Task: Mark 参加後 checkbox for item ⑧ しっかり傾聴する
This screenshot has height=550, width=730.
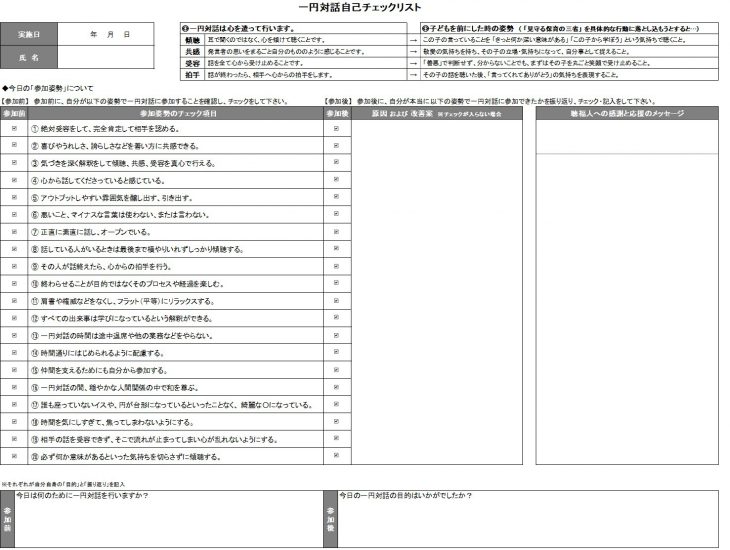Action: click(337, 249)
